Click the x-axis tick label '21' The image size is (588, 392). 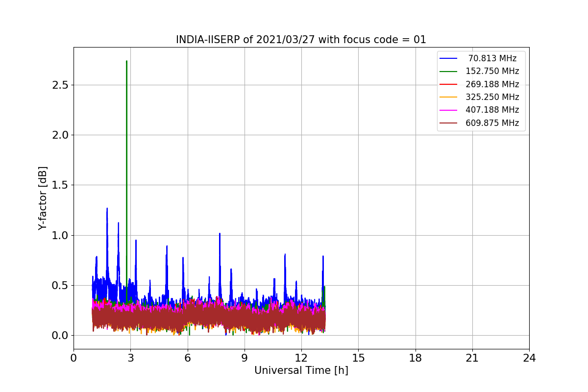pyautogui.click(x=472, y=358)
